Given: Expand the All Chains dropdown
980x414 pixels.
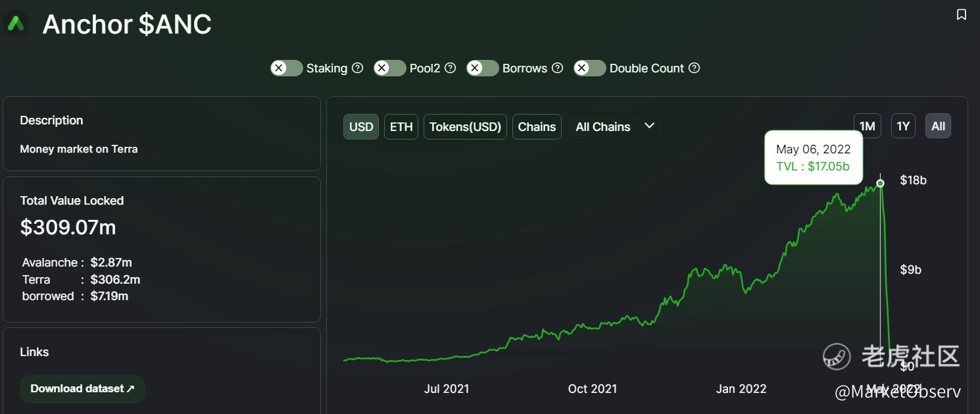Looking at the screenshot, I should [x=615, y=126].
